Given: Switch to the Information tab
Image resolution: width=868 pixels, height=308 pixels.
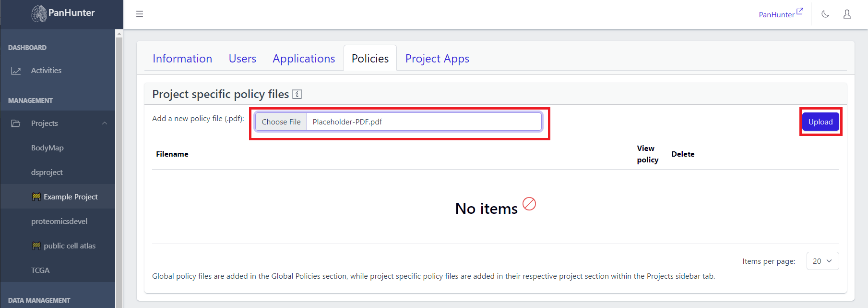Looking at the screenshot, I should tap(182, 59).
